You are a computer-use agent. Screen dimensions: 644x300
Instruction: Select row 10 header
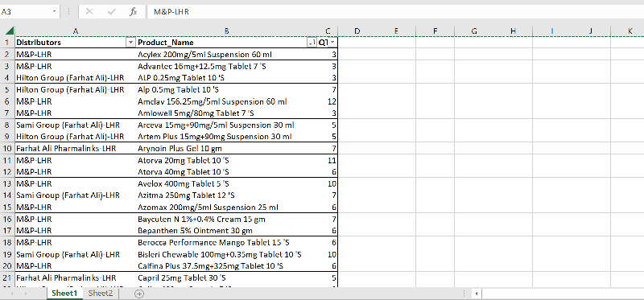click(x=7, y=148)
